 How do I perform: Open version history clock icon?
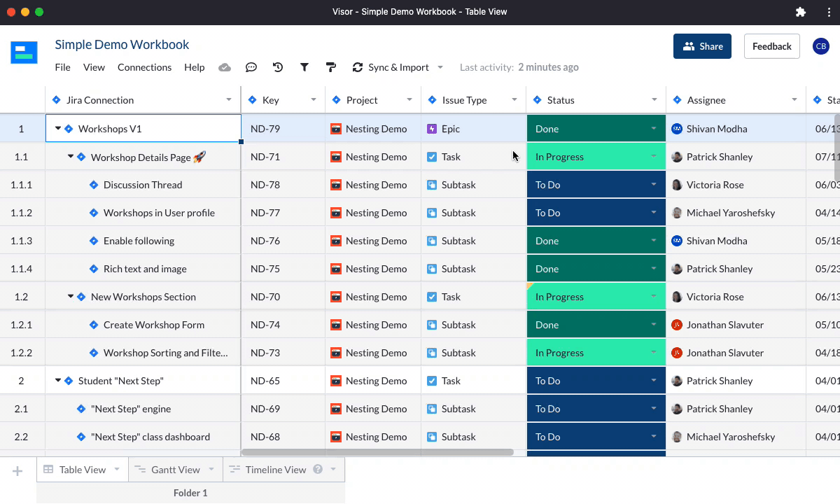278,67
